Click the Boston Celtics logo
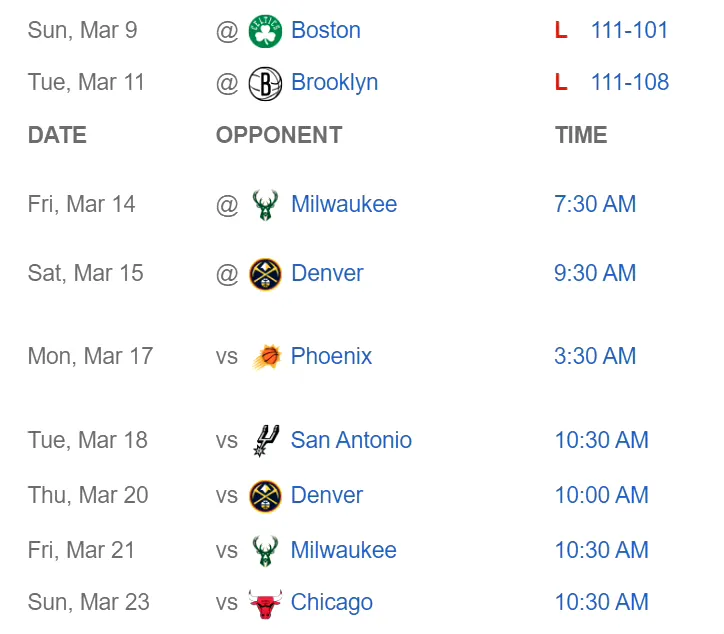The height and width of the screenshot is (634, 724). tap(265, 31)
